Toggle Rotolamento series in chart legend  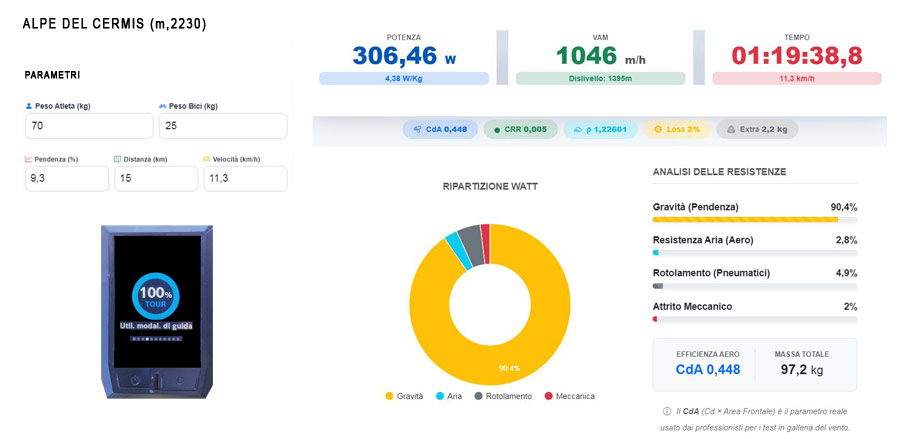503,396
